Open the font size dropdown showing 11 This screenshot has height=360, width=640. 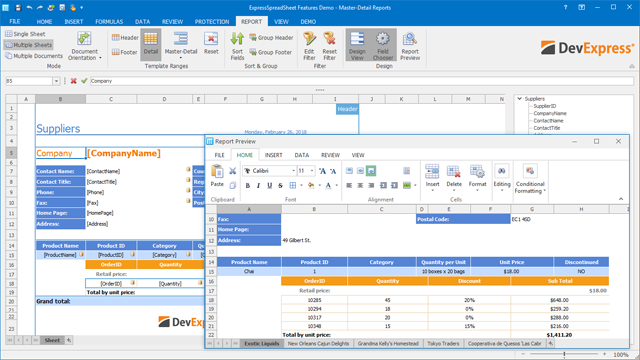click(x=312, y=171)
